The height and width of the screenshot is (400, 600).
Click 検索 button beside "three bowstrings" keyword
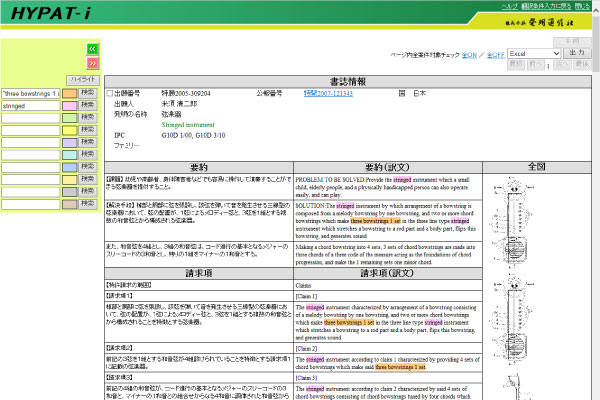(x=88, y=93)
